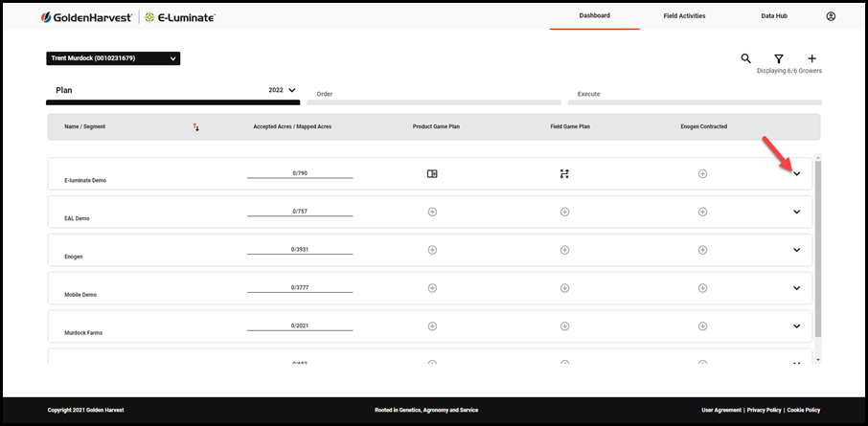Add Product Game Plan for Mobile Demo
Viewport: 868px width, 426px height.
coord(432,288)
